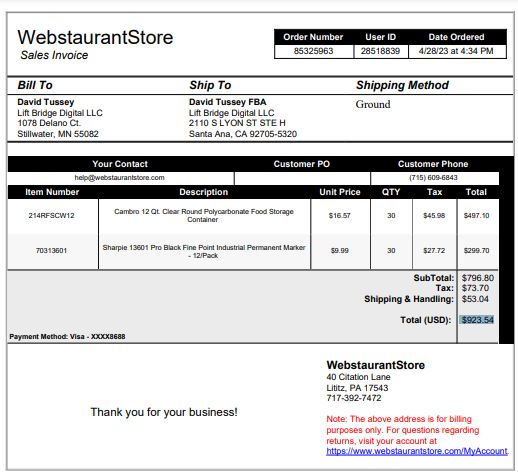Click the Customer Phone header
This screenshot has height=476, width=518.
tap(433, 164)
